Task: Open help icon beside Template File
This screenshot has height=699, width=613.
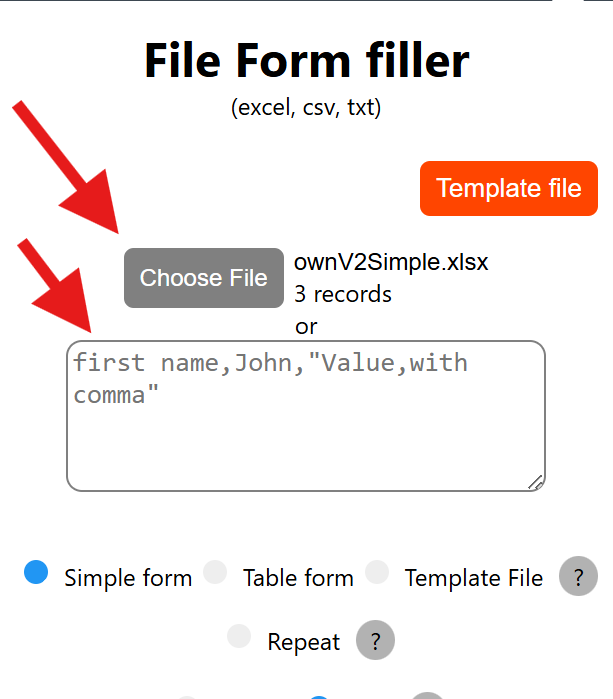Action: click(x=578, y=577)
